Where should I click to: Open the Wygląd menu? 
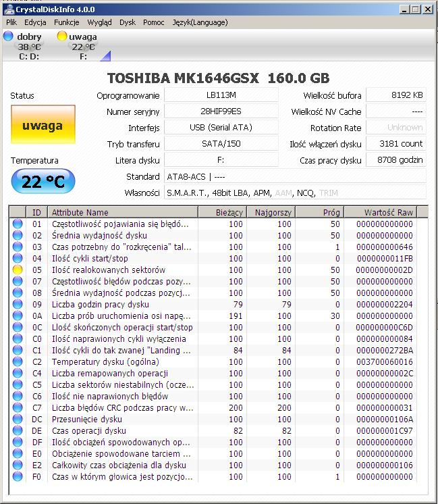[x=100, y=22]
